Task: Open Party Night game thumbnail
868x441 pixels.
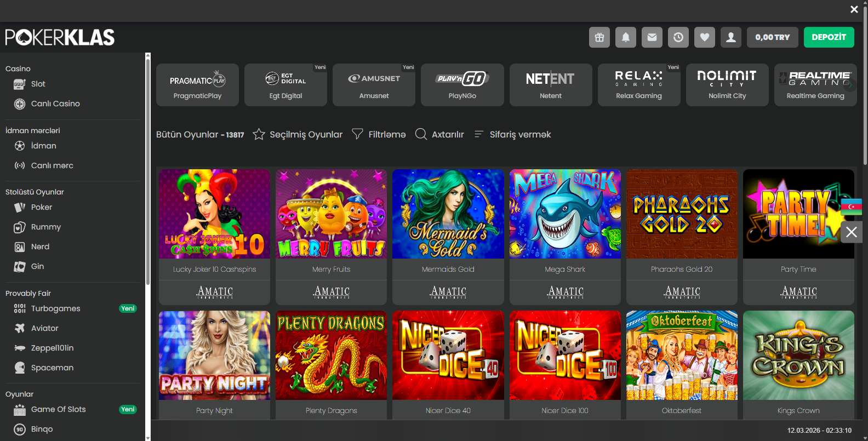Action: (x=214, y=356)
